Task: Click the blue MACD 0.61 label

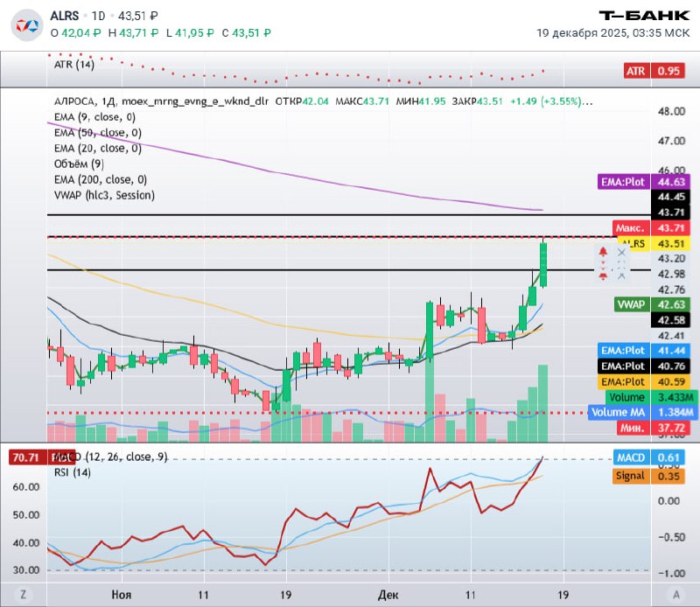Action: pos(650,458)
